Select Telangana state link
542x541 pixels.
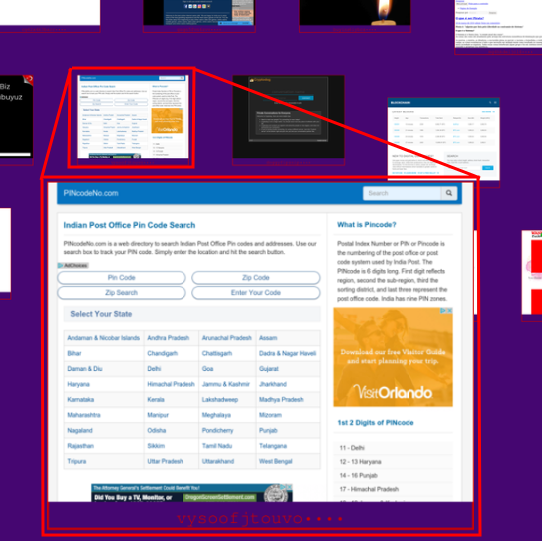(273, 446)
